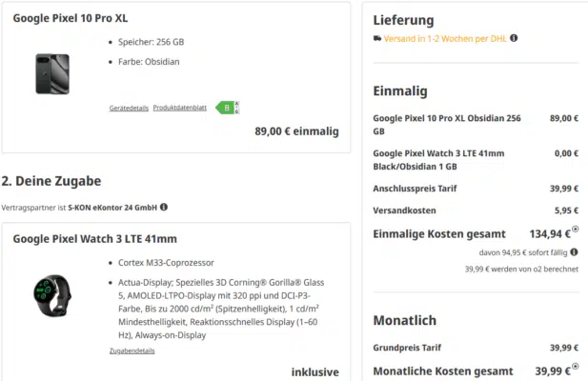Screen dimensions: 588x381
Task: Click the Versandkosten cost row
Action: 476,211
